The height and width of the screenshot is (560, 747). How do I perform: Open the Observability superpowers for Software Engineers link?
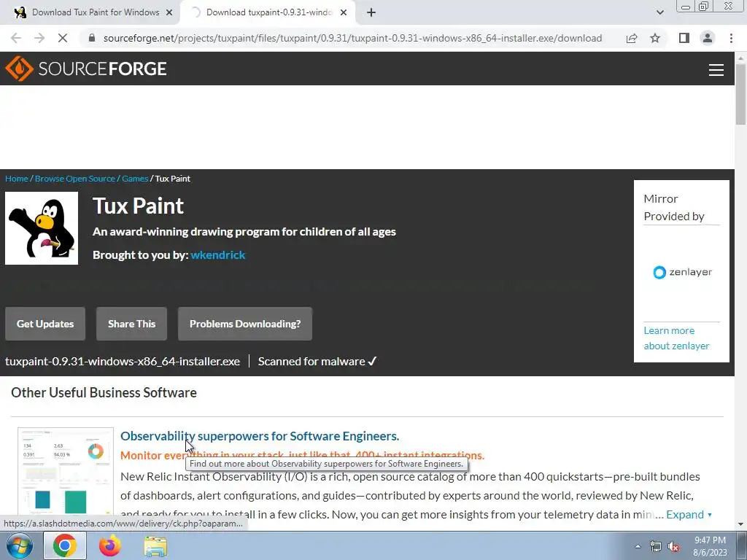(260, 436)
